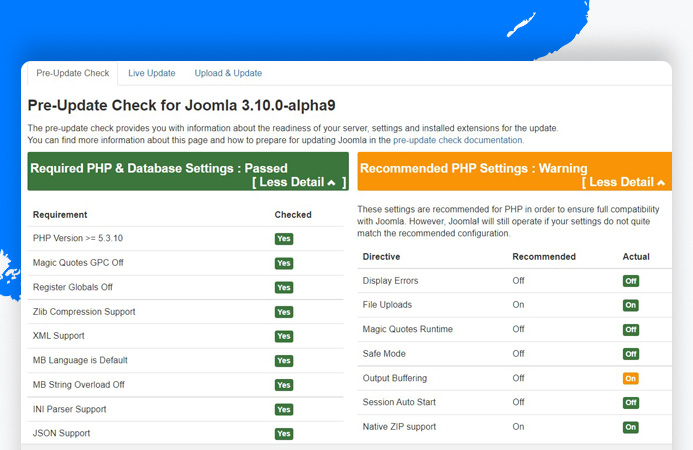Viewport: 693px width, 450px height.
Task: Switch to the Live Update tab
Action: [x=152, y=73]
